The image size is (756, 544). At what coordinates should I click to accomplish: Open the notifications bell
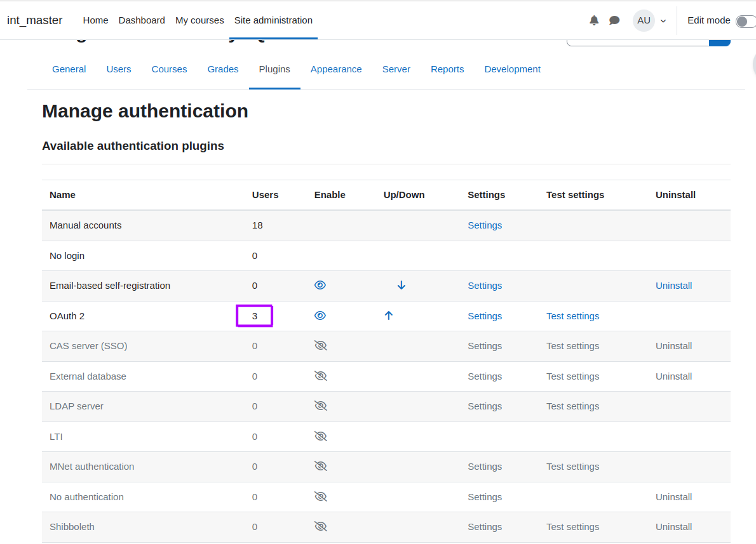click(594, 20)
